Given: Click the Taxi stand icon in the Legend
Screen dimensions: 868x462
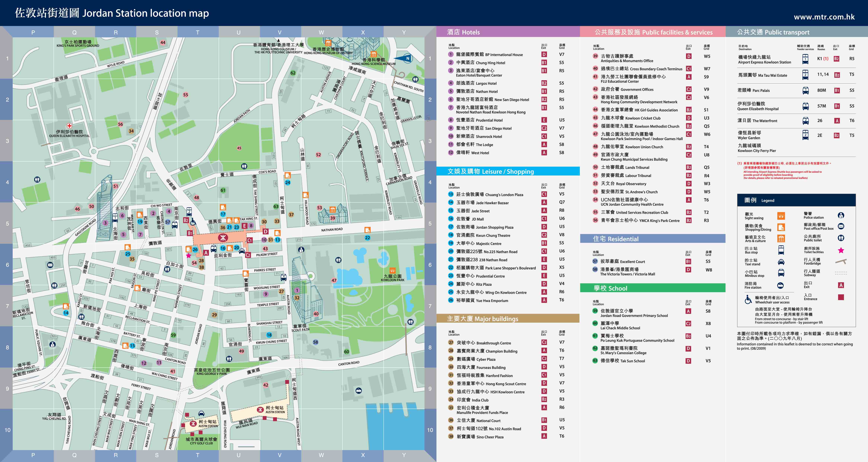Looking at the screenshot, I should pos(781,262).
